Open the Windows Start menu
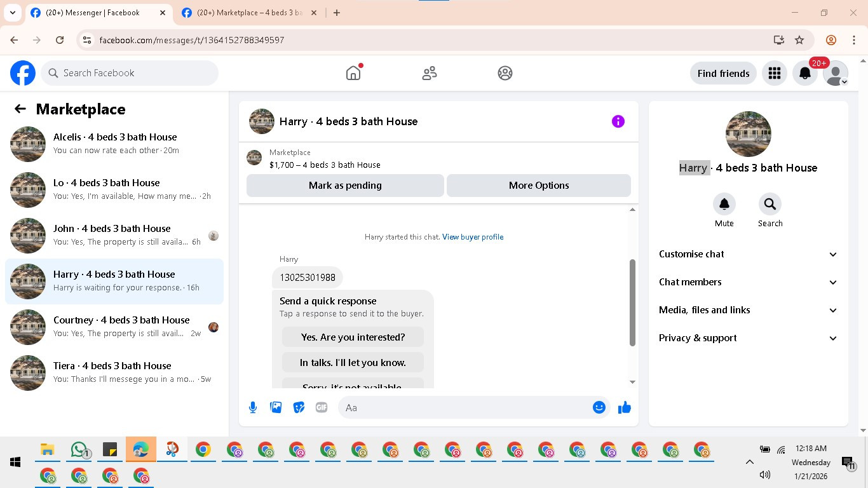Viewport: 868px width, 488px height. coord(15,462)
